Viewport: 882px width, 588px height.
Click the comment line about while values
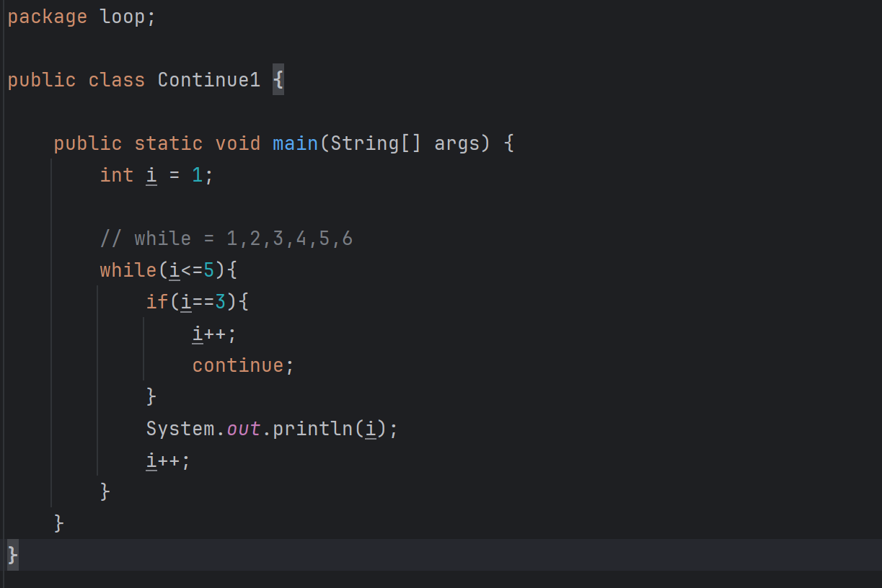[226, 239]
